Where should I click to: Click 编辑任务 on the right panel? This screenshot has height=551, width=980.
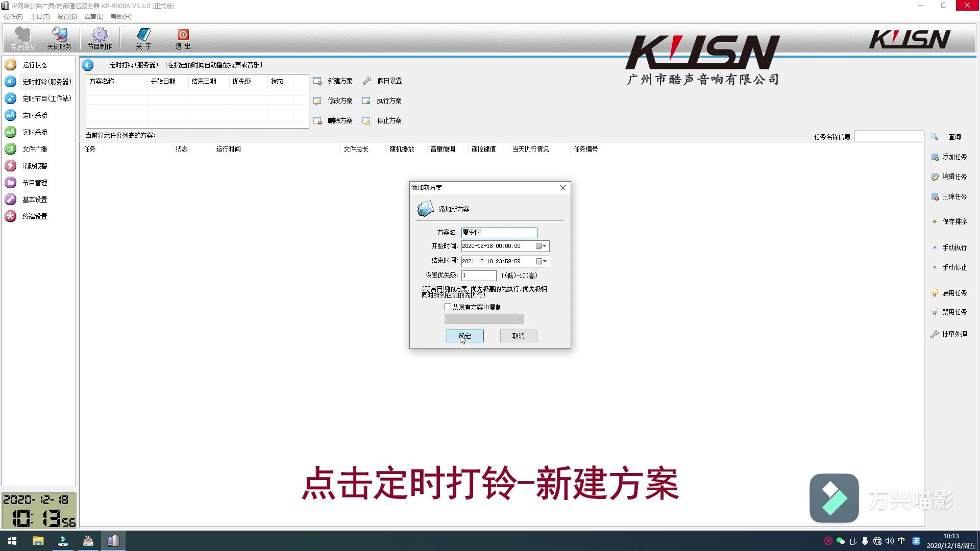pyautogui.click(x=949, y=177)
